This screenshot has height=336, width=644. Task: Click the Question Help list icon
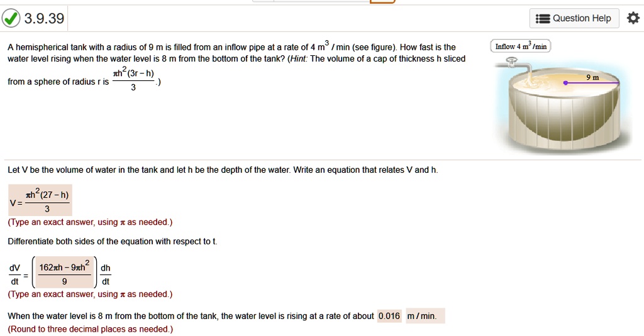click(543, 18)
